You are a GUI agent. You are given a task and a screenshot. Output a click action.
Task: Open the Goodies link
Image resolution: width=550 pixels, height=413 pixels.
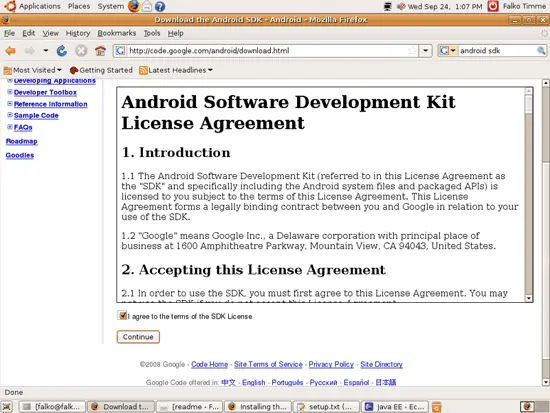[x=20, y=155]
